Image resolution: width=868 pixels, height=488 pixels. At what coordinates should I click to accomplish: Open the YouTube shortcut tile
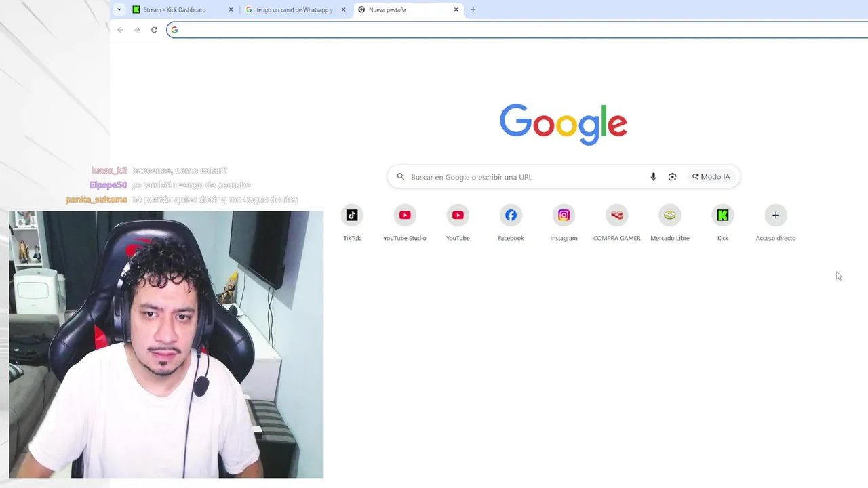(458, 223)
